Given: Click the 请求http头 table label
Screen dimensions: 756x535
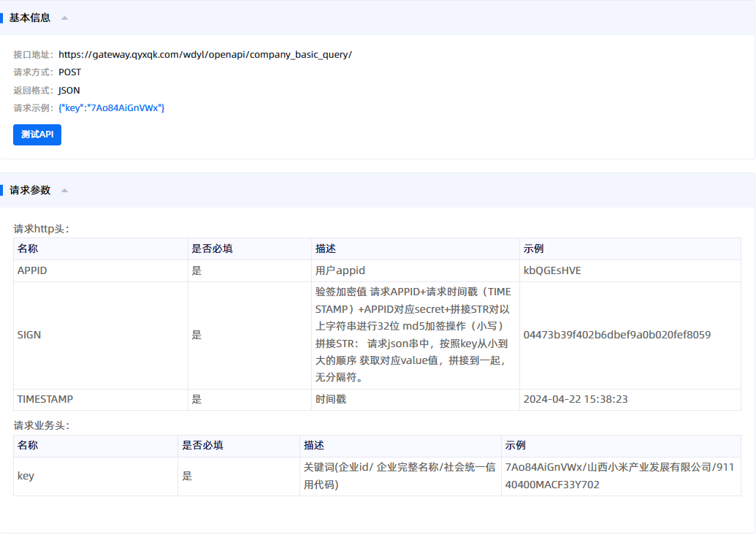Looking at the screenshot, I should click(x=42, y=229).
